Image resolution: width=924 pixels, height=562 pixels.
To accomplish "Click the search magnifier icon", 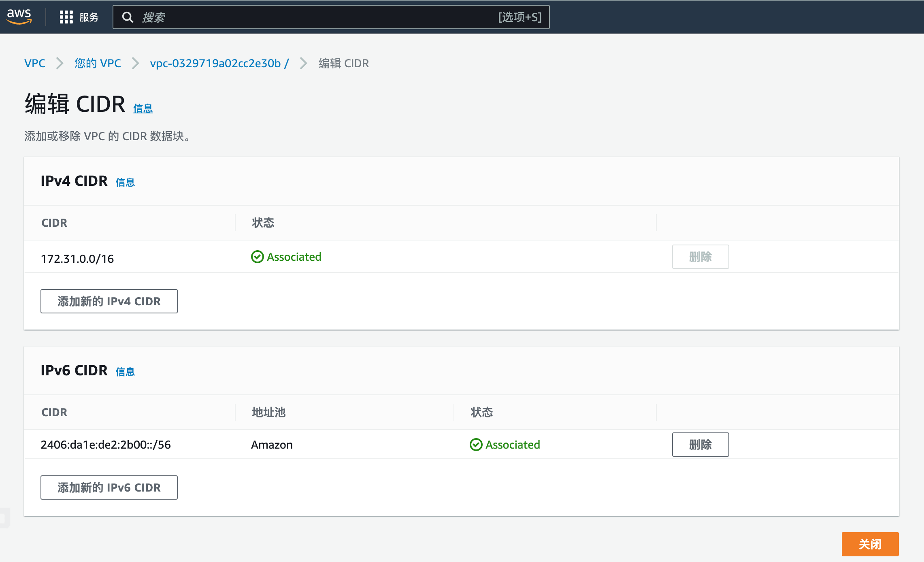I will tap(128, 17).
